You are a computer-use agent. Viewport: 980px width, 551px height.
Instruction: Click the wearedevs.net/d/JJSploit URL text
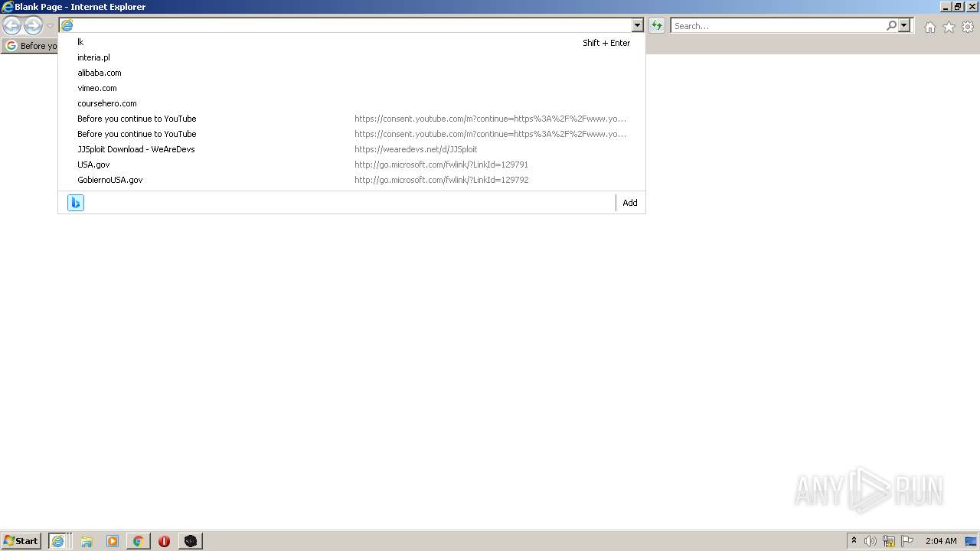[416, 149]
